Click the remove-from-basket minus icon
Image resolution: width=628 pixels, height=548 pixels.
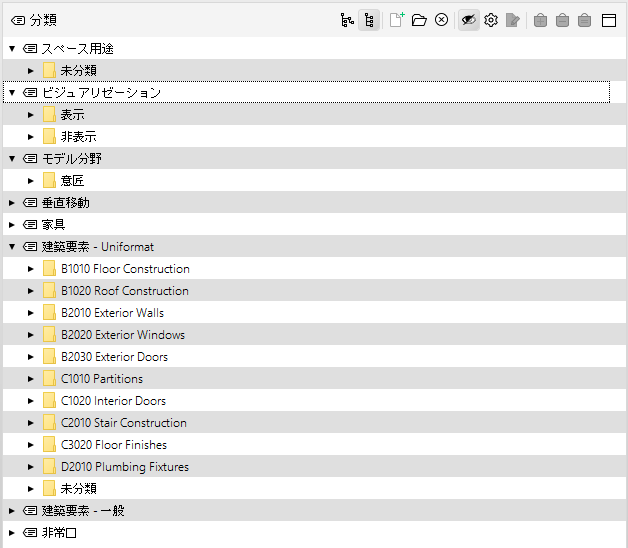click(562, 20)
